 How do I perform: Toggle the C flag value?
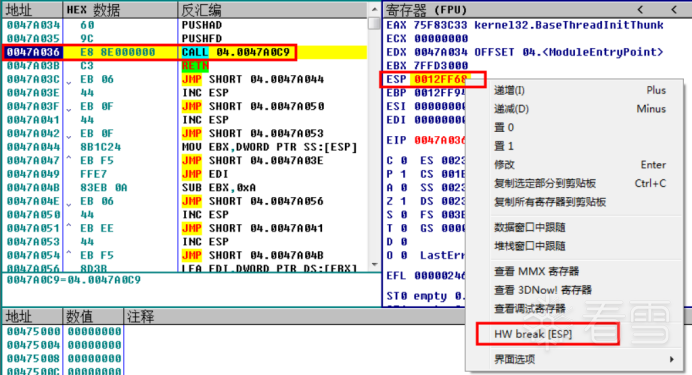pos(404,161)
